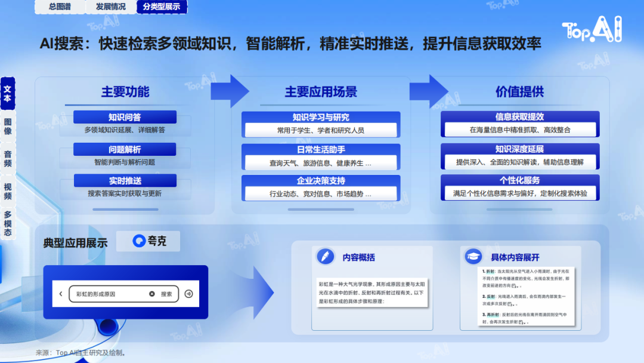Click the 实时推送 label
Image resolution: width=644 pixels, height=363 pixels.
tap(125, 180)
